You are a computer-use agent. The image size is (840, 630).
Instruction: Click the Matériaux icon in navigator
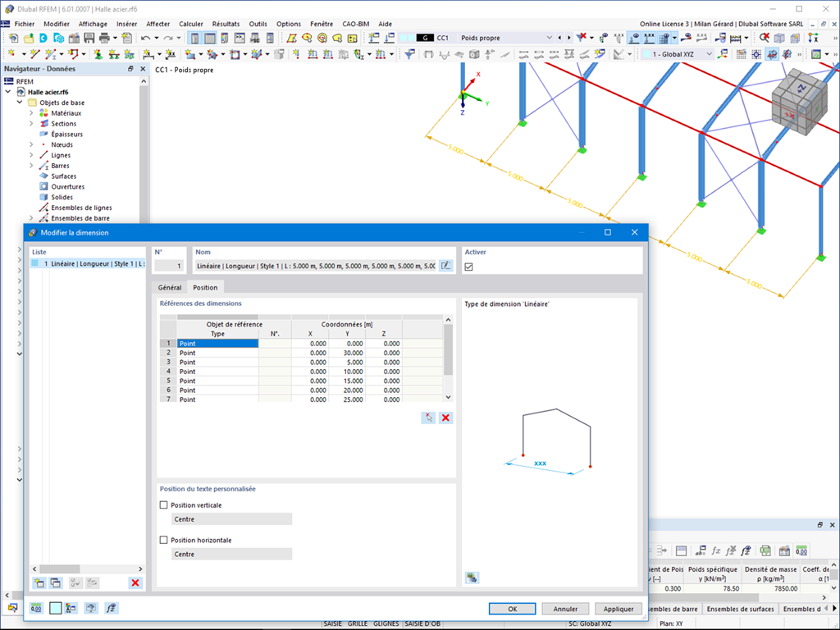[x=44, y=113]
